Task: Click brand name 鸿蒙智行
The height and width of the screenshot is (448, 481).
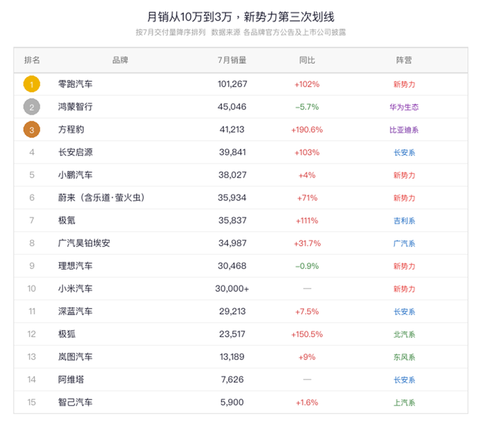Action: pyautogui.click(x=76, y=107)
